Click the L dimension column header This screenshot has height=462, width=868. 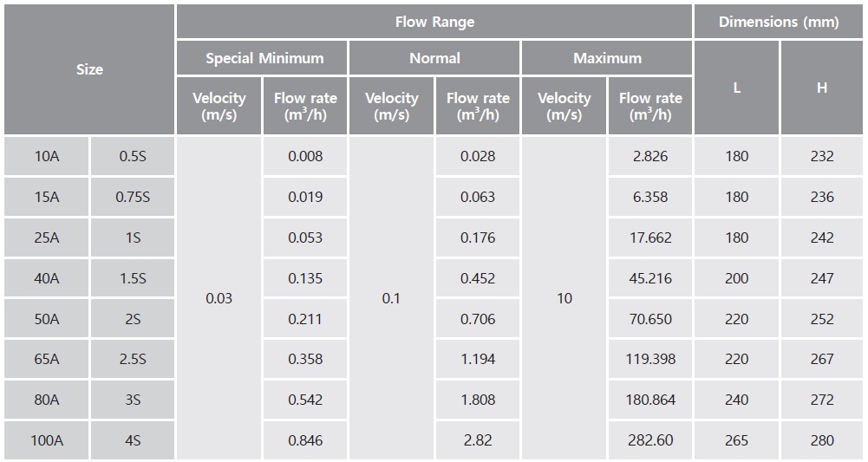pyautogui.click(x=736, y=88)
